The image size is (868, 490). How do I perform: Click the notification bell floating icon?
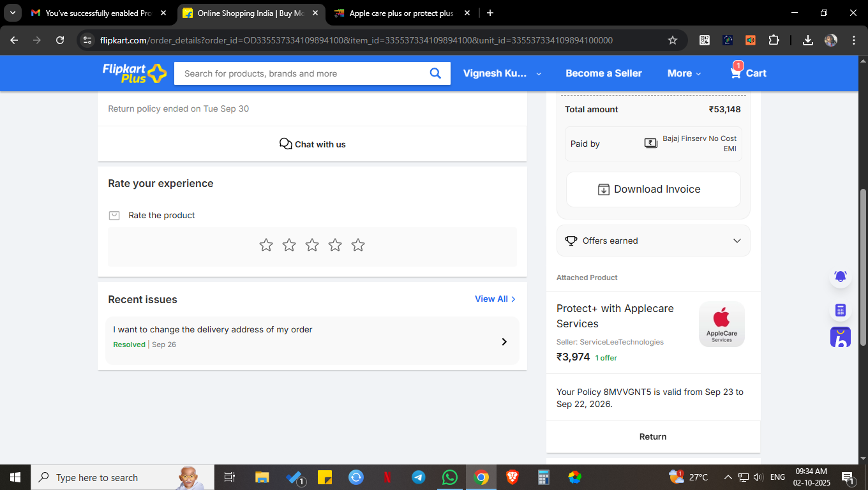coord(841,277)
